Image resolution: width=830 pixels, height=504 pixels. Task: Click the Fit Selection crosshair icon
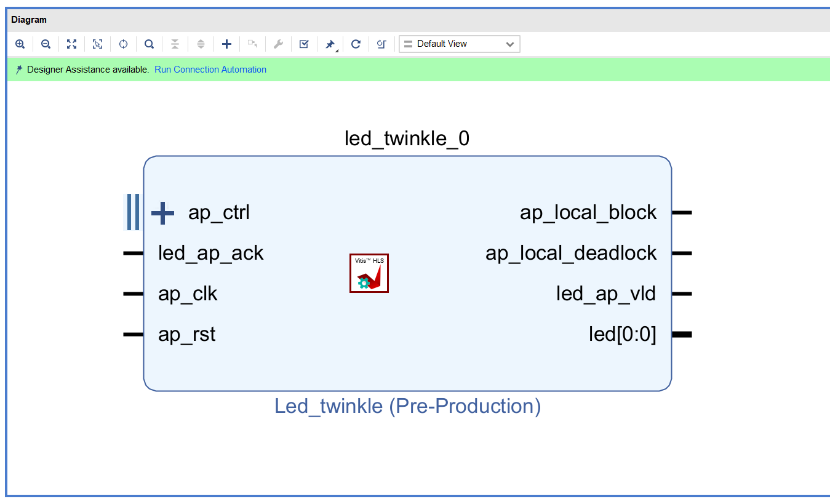[123, 44]
